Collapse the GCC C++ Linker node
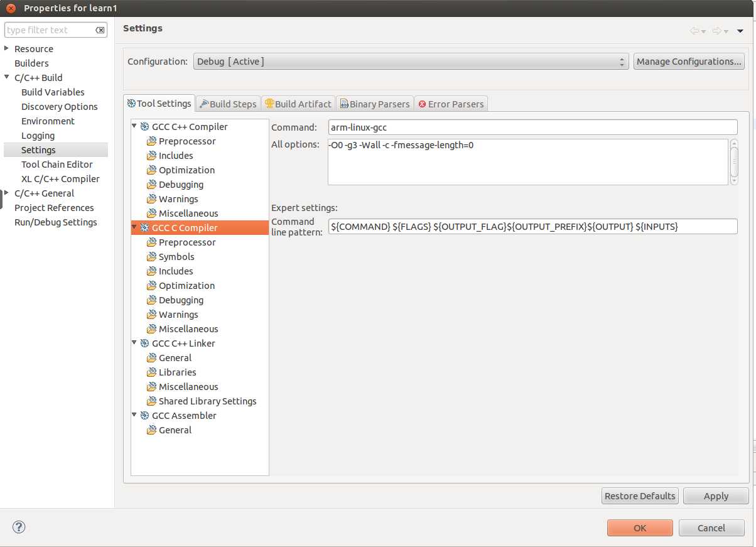This screenshot has width=756, height=547. click(x=134, y=343)
